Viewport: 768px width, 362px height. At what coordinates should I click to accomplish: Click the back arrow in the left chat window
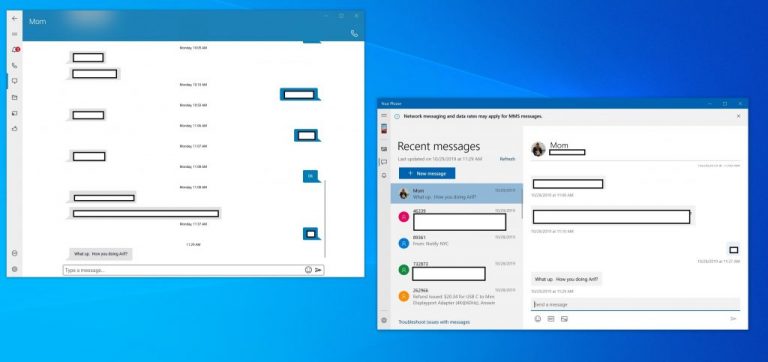pyautogui.click(x=15, y=18)
